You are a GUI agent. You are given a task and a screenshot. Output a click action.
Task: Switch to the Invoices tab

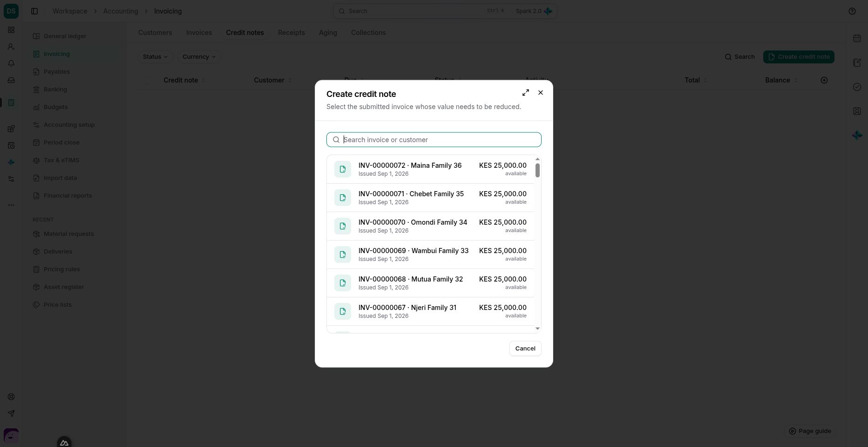(199, 33)
